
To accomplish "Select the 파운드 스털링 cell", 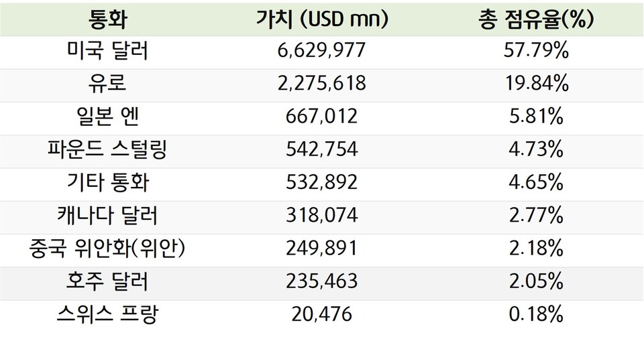I will coord(107,151).
